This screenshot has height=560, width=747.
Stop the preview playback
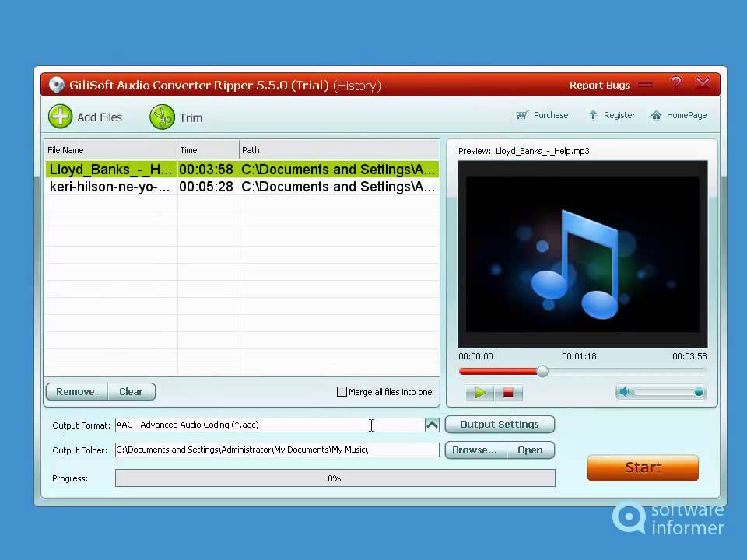508,392
